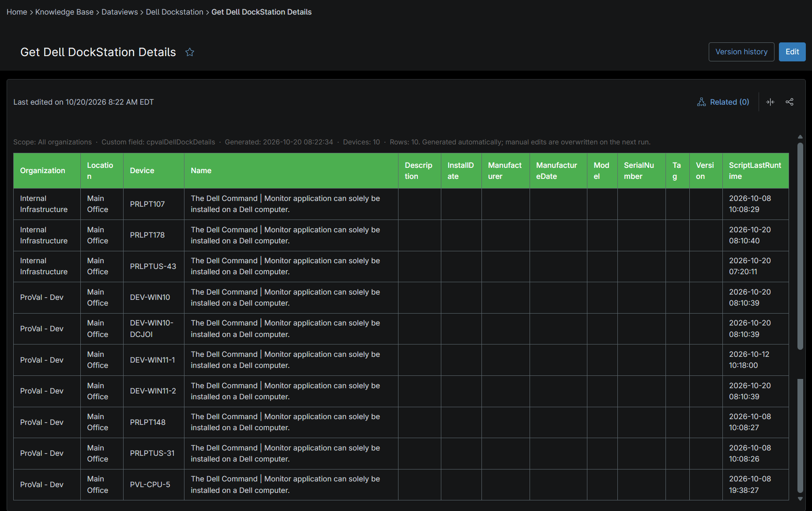Select the PRLPT107 device cell

coord(154,204)
